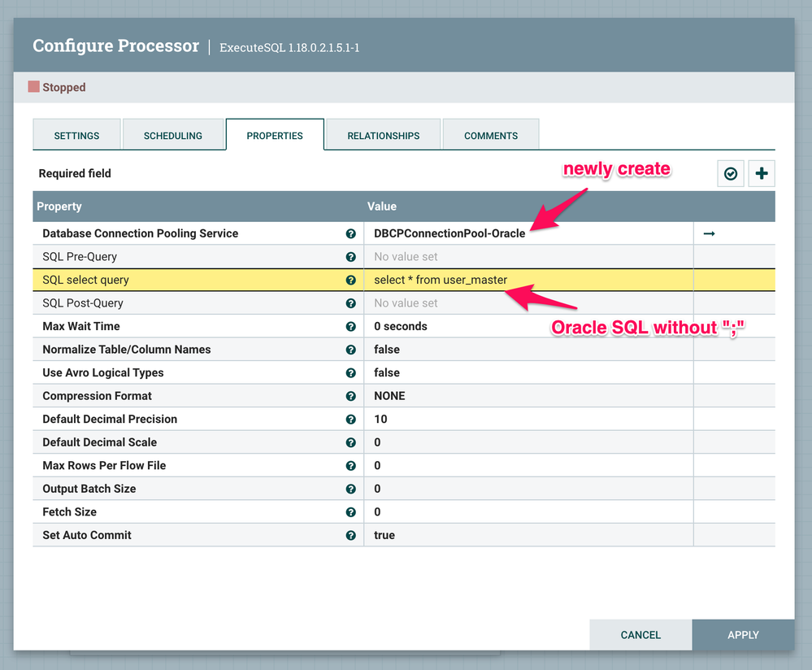Image resolution: width=812 pixels, height=670 pixels.
Task: Select the Fetch Size property name
Action: pos(69,512)
